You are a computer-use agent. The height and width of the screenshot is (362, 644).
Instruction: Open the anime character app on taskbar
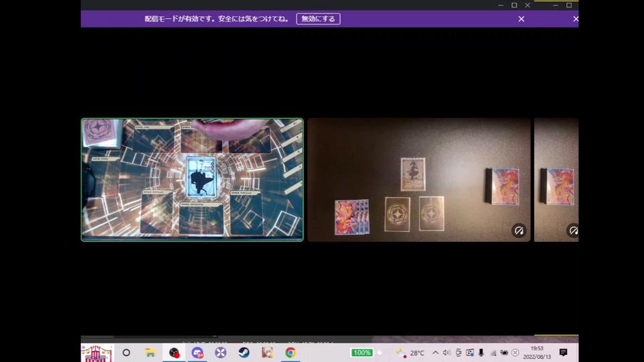click(268, 353)
